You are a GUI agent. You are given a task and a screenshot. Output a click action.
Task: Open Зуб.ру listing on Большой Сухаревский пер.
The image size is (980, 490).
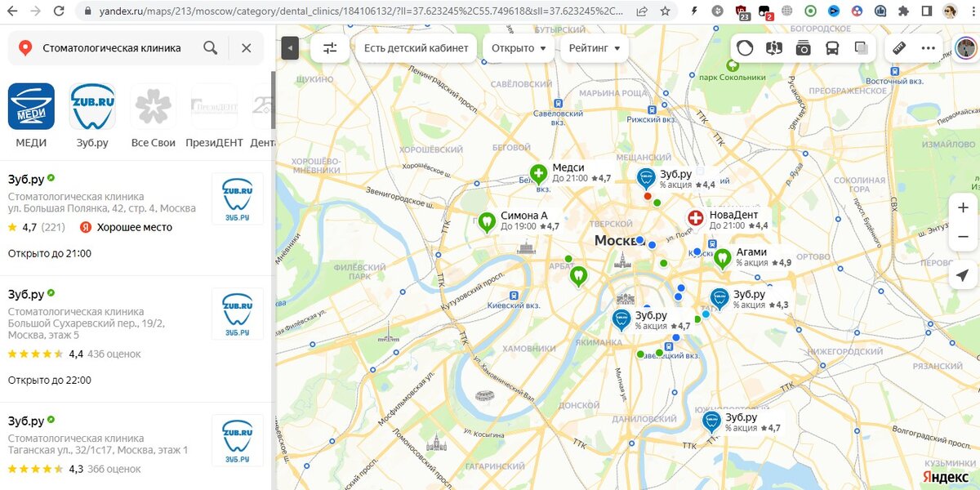[x=136, y=338]
